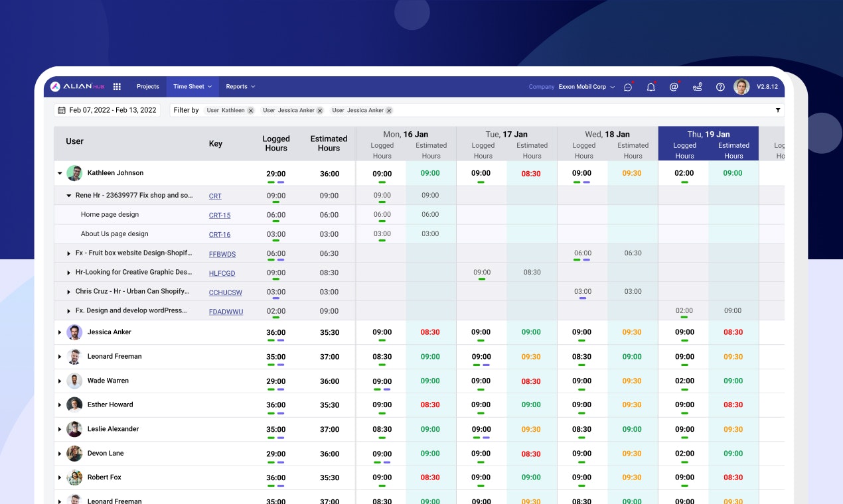Open the chat messages icon

[x=628, y=87]
